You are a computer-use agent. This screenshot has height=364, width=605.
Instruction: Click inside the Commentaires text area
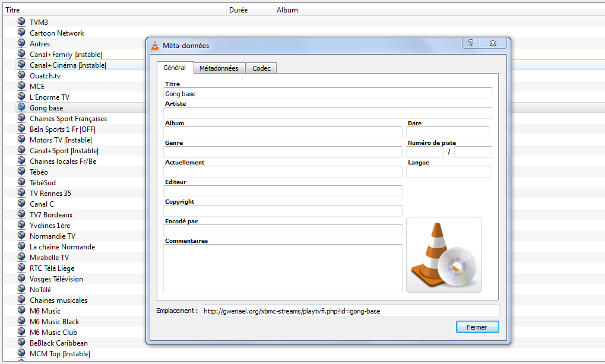[283, 268]
